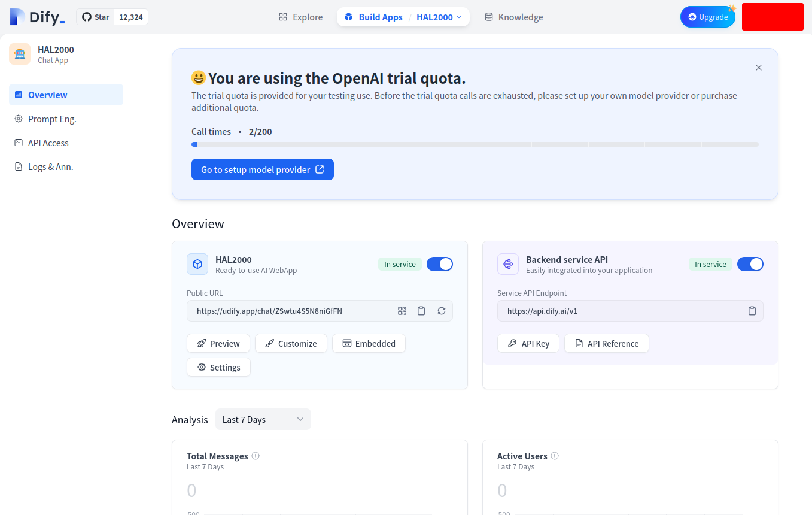The image size is (812, 515).
Task: Click the Service API Endpoint field
Action: 630,311
